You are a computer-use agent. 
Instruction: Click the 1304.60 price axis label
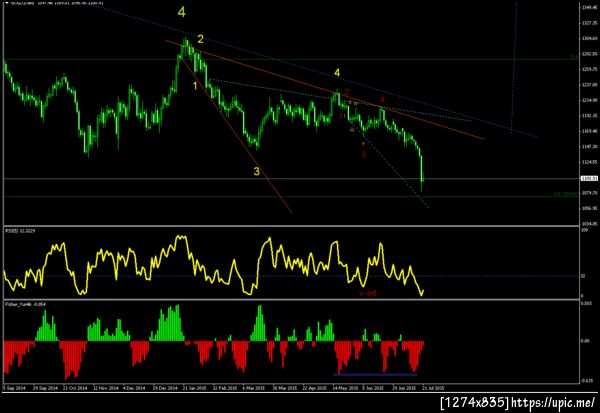(x=589, y=38)
